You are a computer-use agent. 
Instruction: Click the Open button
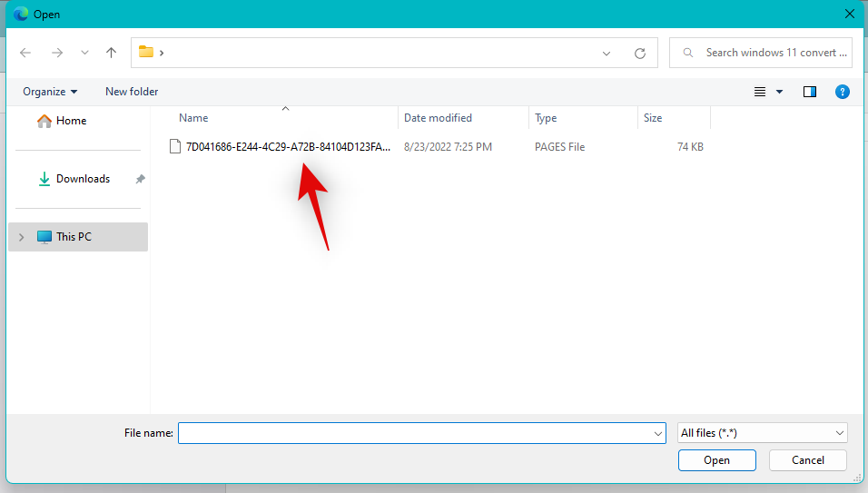[717, 460]
